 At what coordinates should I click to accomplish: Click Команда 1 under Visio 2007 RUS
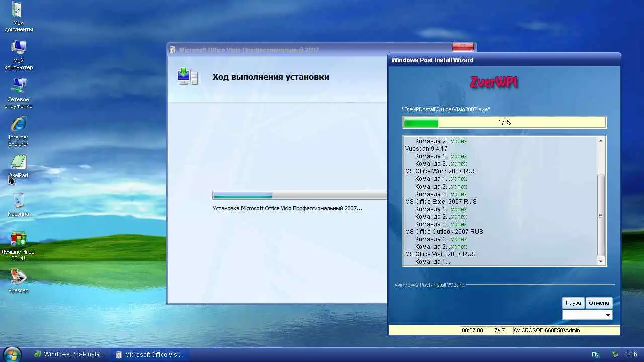pyautogui.click(x=433, y=262)
